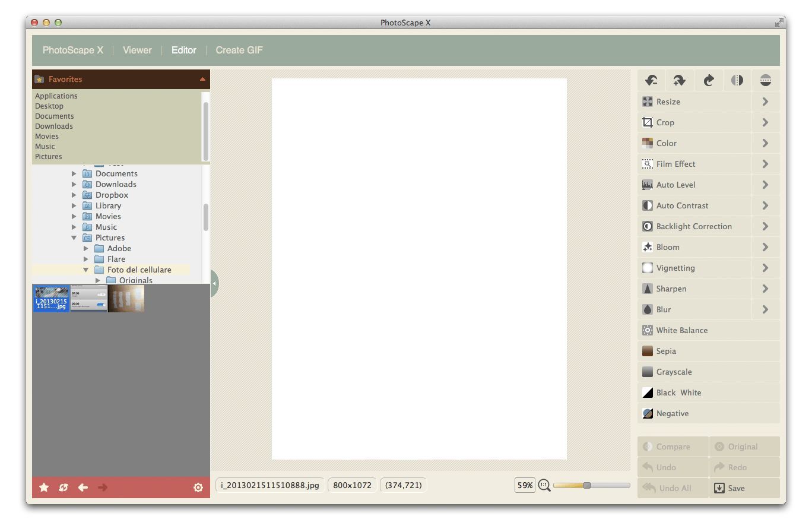The height and width of the screenshot is (532, 812).
Task: Collapse the Pictures folder tree
Action: [74, 237]
